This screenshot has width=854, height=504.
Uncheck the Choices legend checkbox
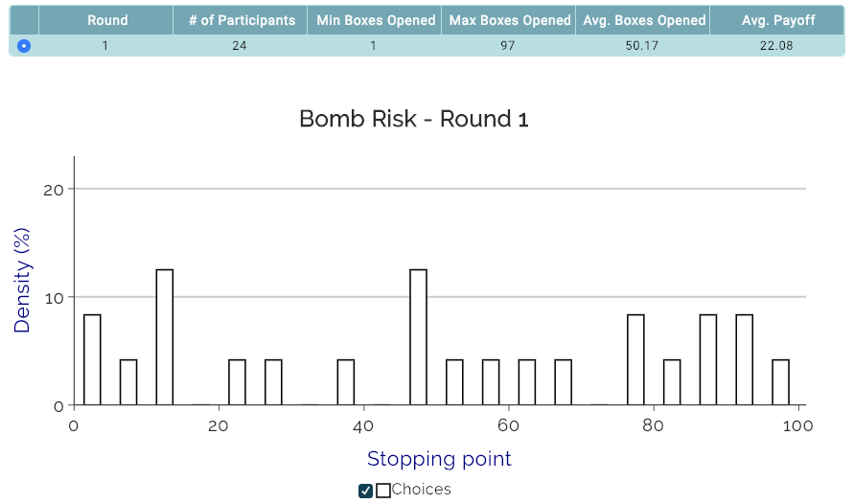coord(365,491)
